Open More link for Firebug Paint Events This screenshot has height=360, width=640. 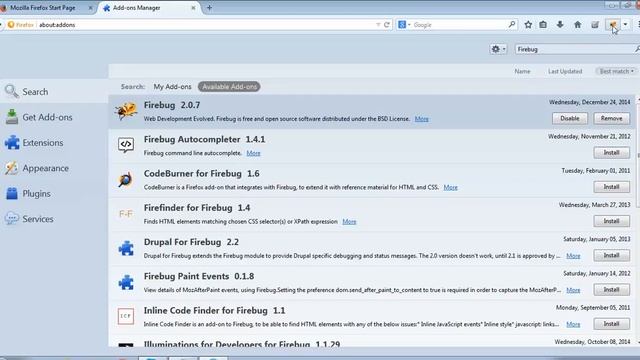tap(573, 290)
